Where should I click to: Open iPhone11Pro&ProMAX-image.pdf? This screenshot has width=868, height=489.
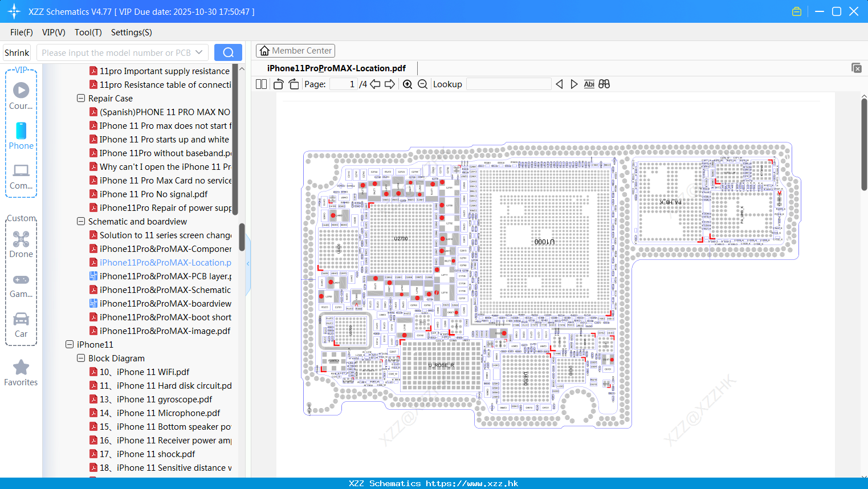(160, 331)
